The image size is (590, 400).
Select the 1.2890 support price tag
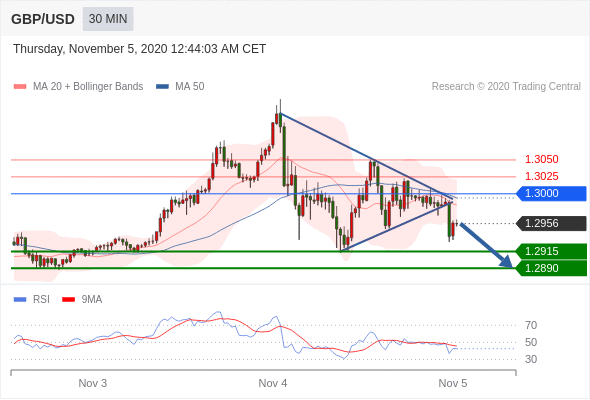coord(551,268)
